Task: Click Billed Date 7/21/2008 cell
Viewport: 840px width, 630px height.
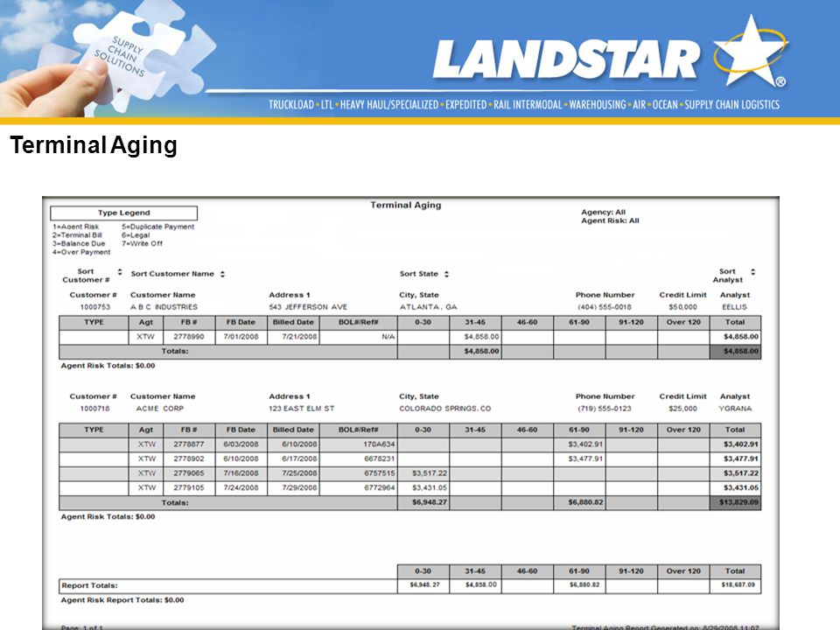Action: coord(294,337)
